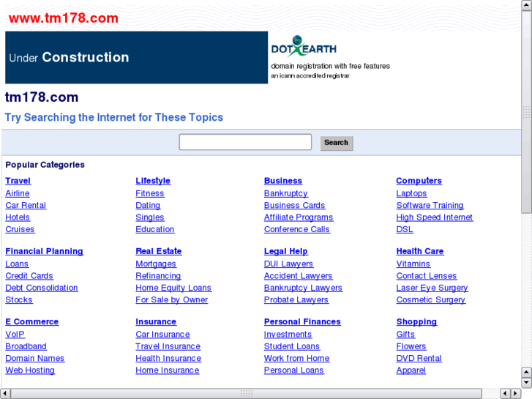
Task: Open the Lifestyle category link
Action: pos(153,181)
